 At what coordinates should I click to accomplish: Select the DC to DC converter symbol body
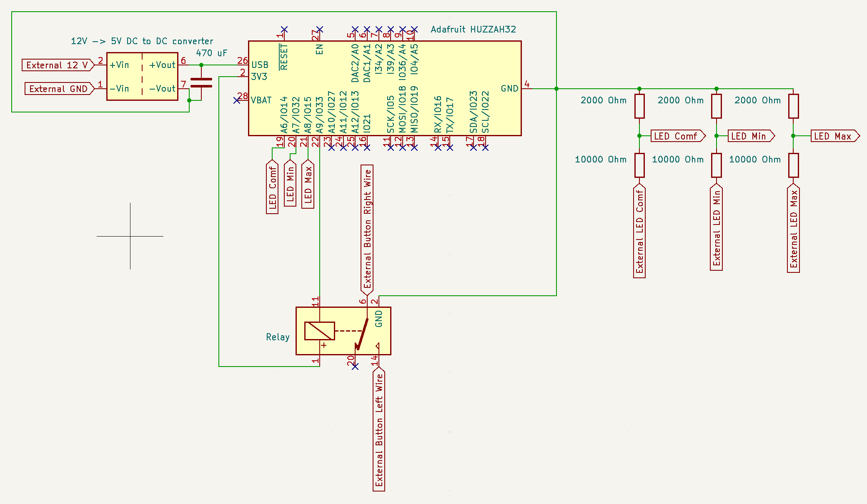tap(142, 76)
